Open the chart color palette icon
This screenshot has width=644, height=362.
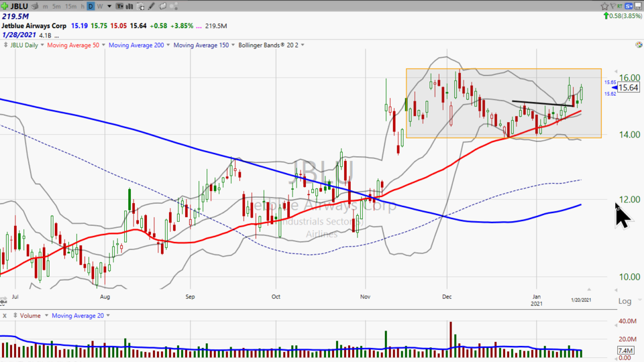639,45
